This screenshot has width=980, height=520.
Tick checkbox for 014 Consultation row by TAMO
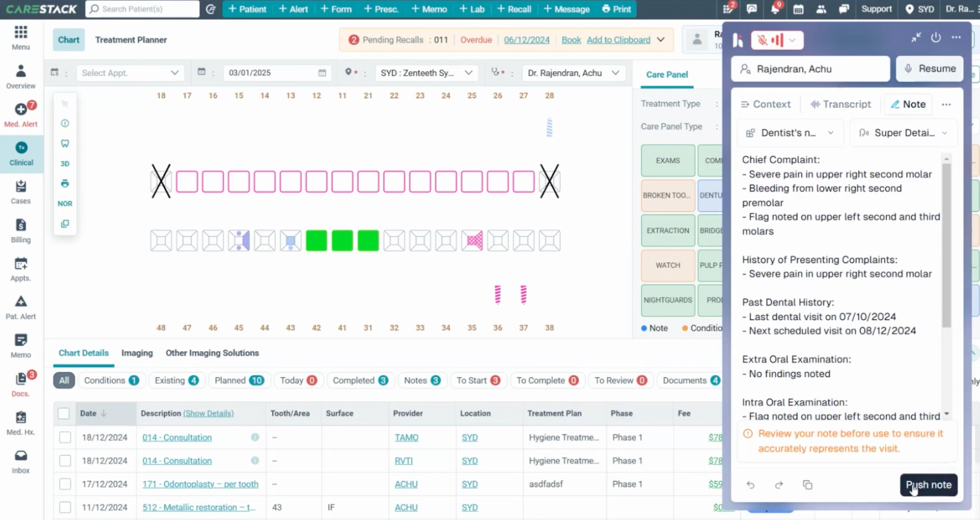coord(65,437)
